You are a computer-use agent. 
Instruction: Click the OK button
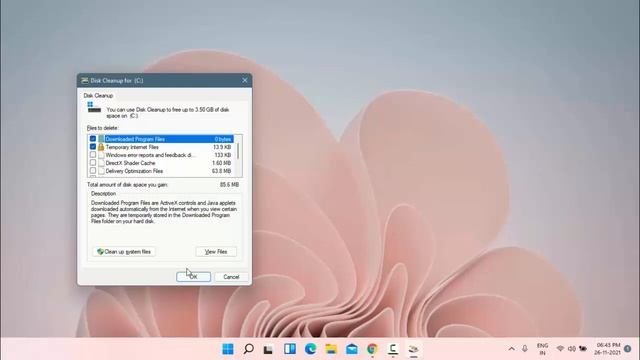coord(193,277)
